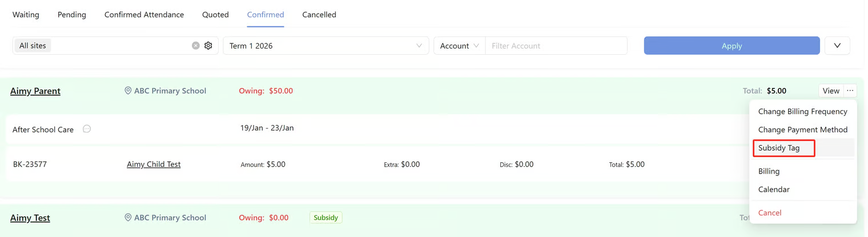Open the Account filter type dropdown
This screenshot has width=868, height=237.
[459, 46]
